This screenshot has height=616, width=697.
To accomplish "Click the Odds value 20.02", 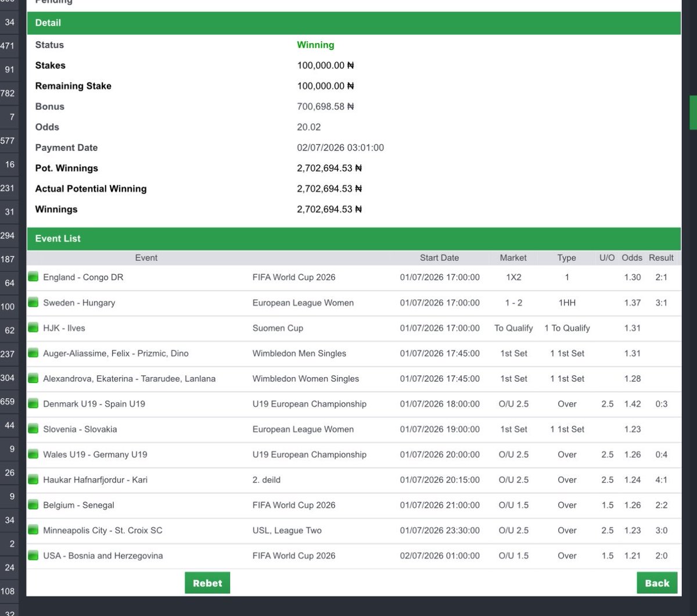I will click(309, 127).
